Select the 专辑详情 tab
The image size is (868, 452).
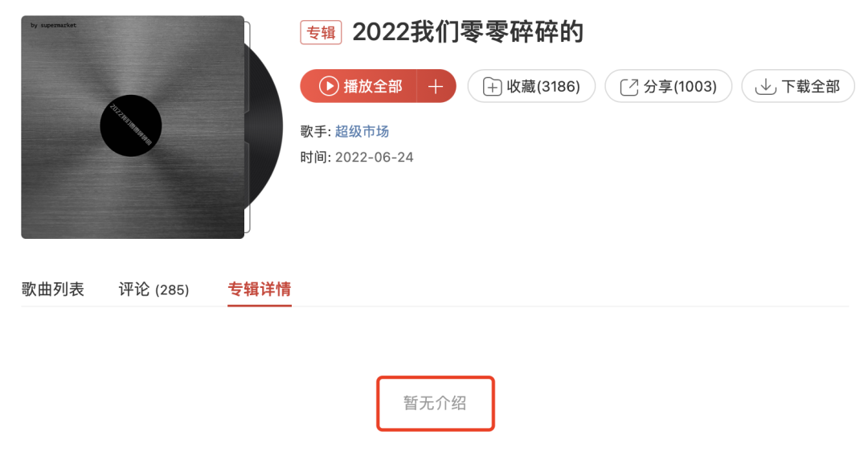260,290
